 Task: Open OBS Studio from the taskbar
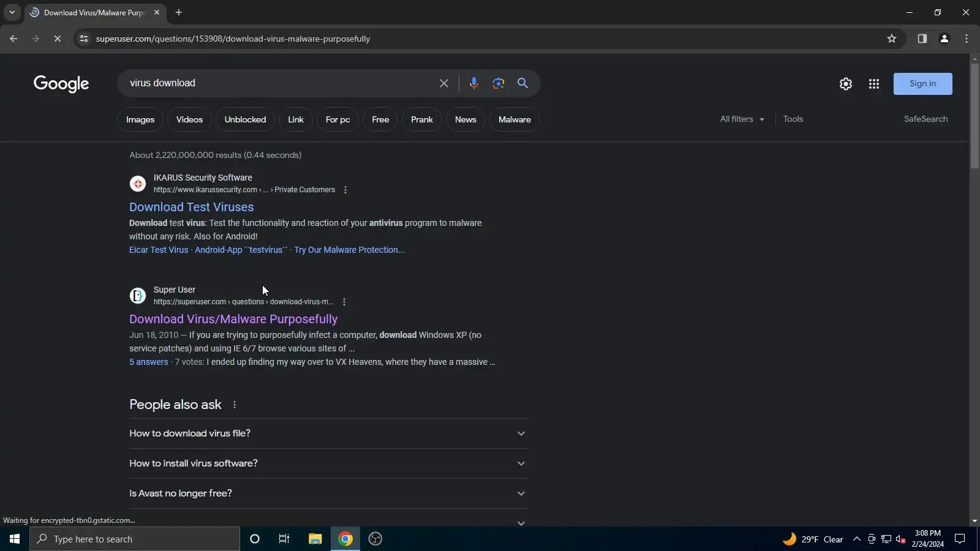tap(375, 539)
